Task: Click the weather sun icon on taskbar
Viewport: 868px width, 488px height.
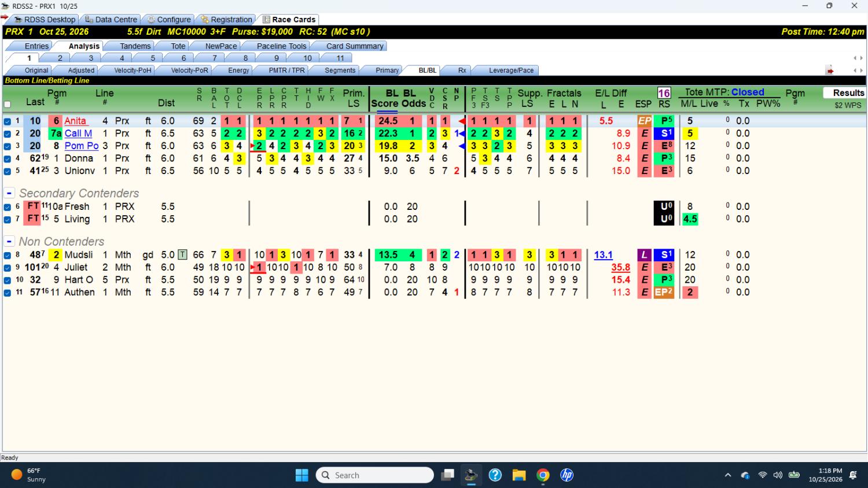Action: point(17,475)
